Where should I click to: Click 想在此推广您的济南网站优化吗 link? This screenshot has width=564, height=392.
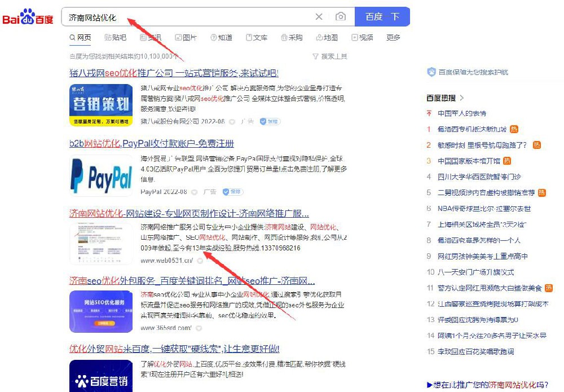[488, 385]
